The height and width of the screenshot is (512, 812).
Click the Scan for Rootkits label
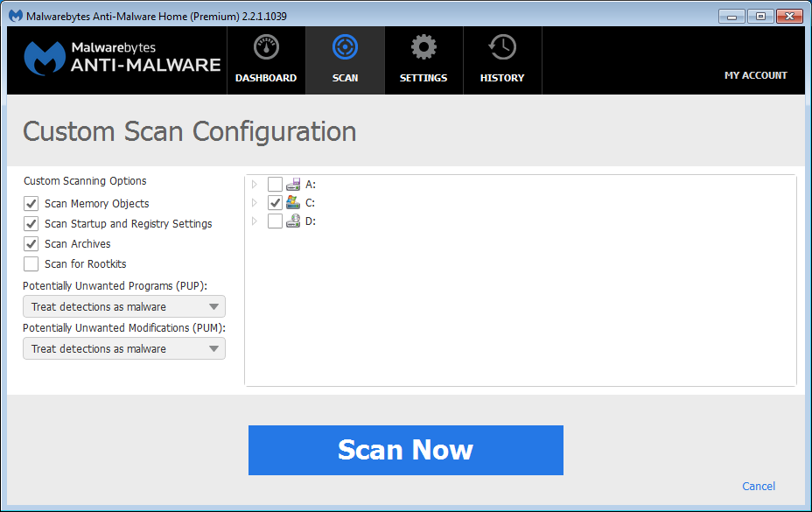(86, 263)
